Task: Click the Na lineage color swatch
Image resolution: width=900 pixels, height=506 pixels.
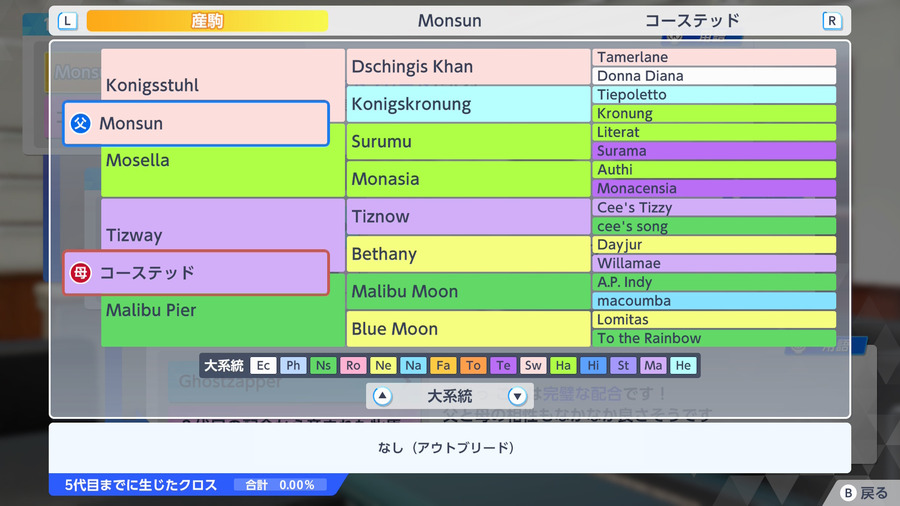Action: pos(413,365)
